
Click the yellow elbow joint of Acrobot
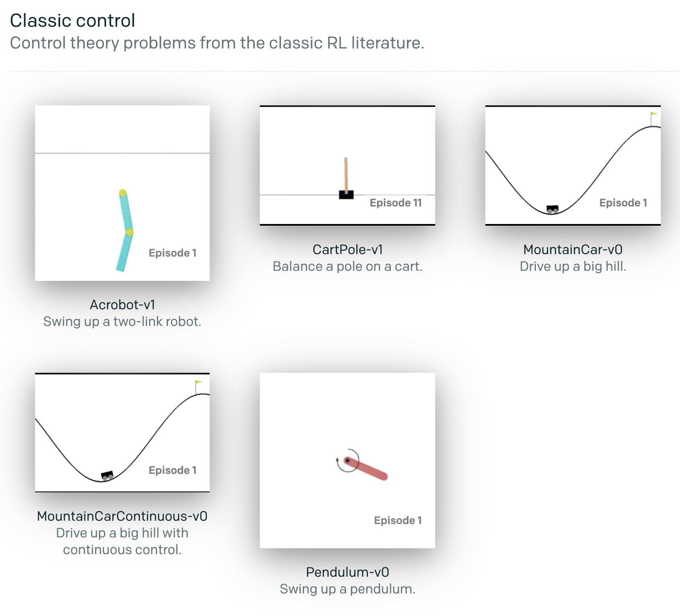tap(129, 232)
